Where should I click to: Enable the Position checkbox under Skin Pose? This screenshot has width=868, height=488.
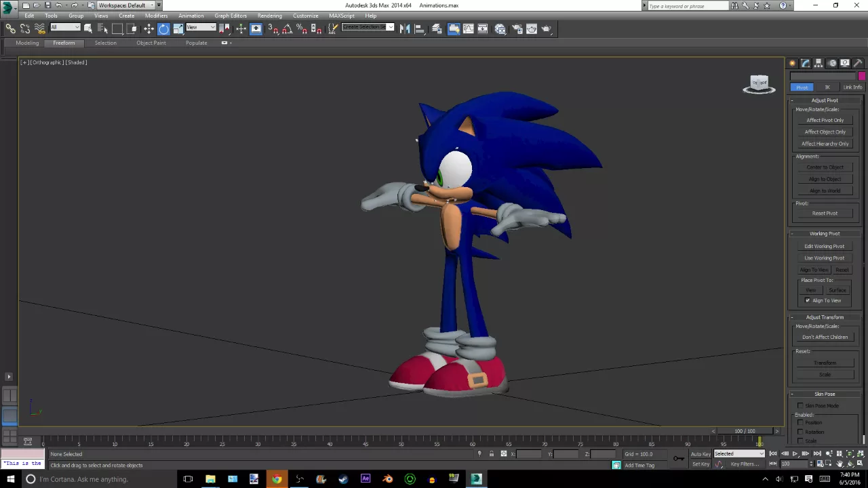801,423
